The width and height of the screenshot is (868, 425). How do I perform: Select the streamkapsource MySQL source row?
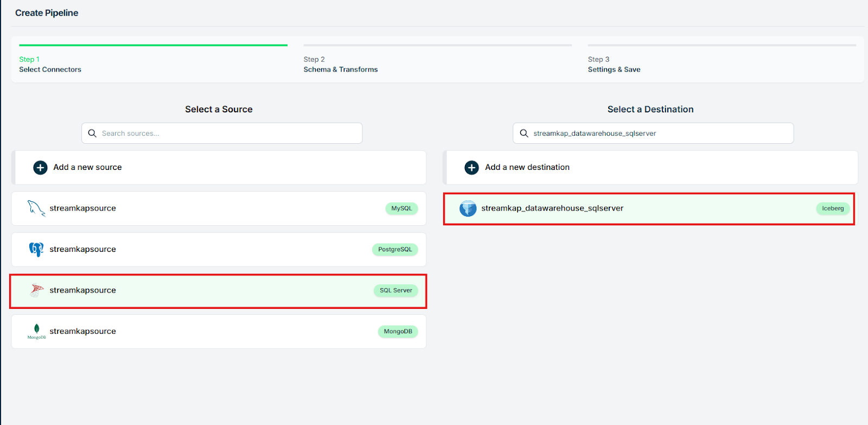[219, 208]
